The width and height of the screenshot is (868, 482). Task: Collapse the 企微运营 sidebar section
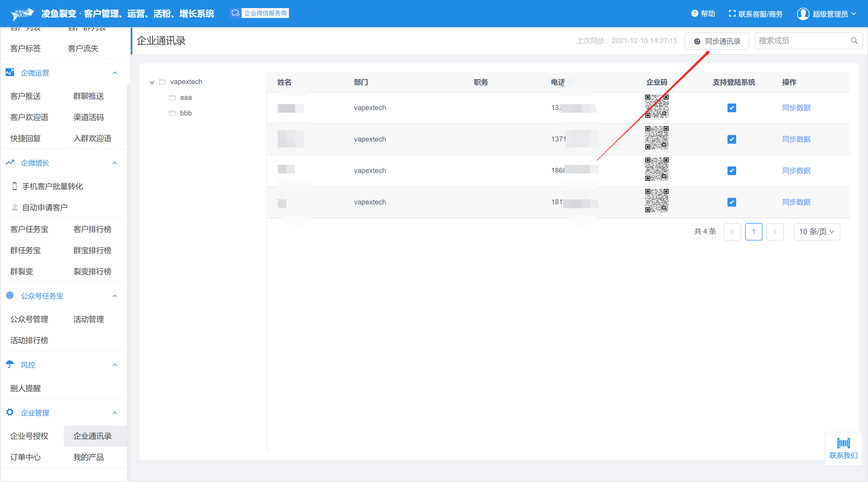click(114, 73)
